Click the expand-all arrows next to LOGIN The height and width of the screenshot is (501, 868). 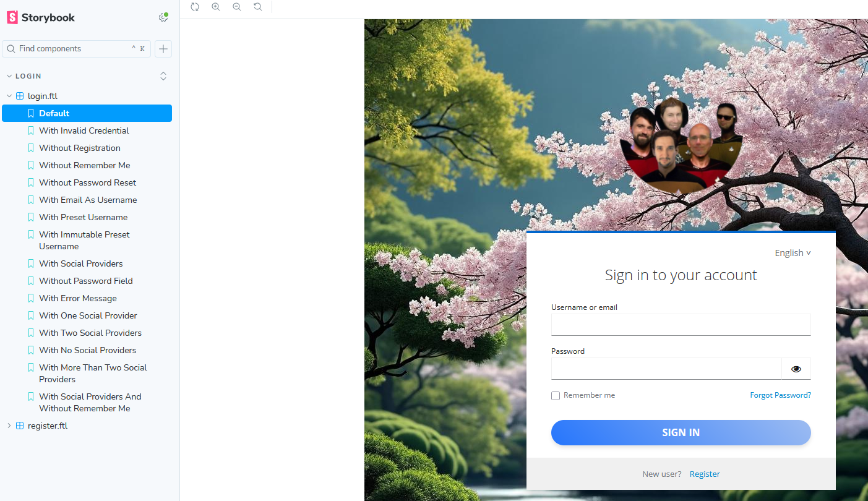pos(163,76)
